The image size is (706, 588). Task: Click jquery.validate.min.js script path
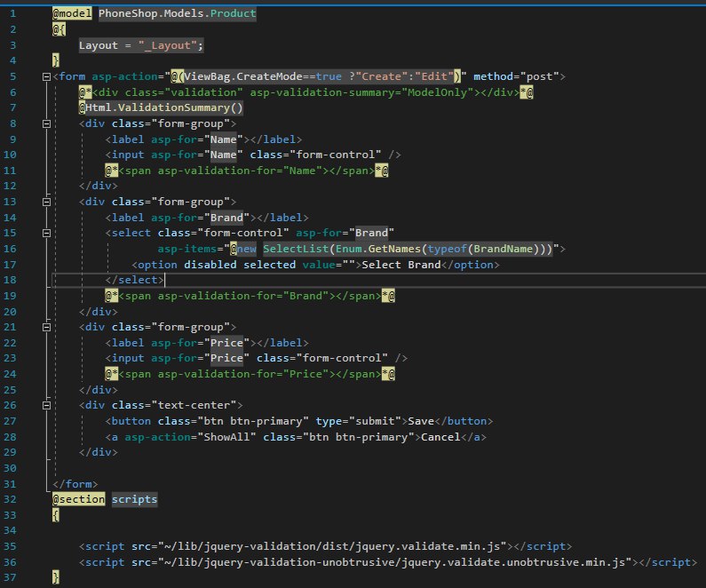(x=332, y=546)
